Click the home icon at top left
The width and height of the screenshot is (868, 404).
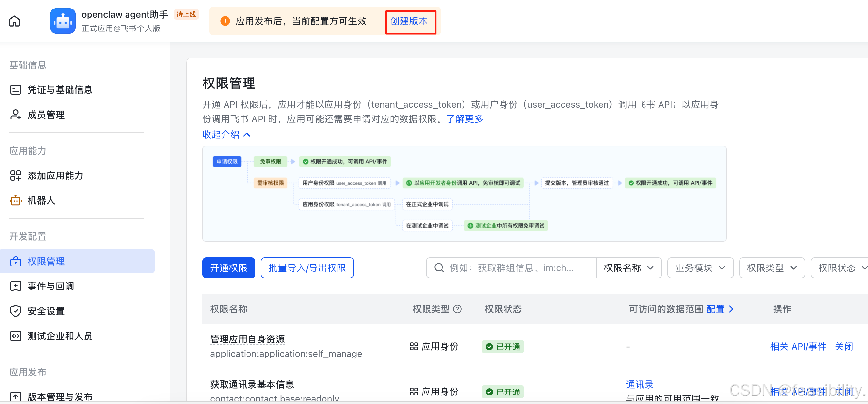click(14, 21)
